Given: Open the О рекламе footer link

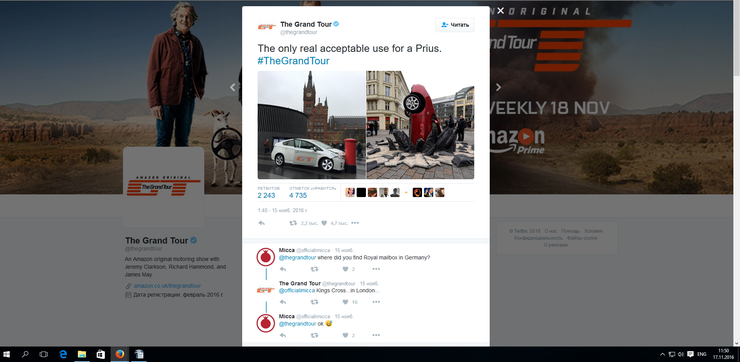Looking at the screenshot, I should [555, 245].
